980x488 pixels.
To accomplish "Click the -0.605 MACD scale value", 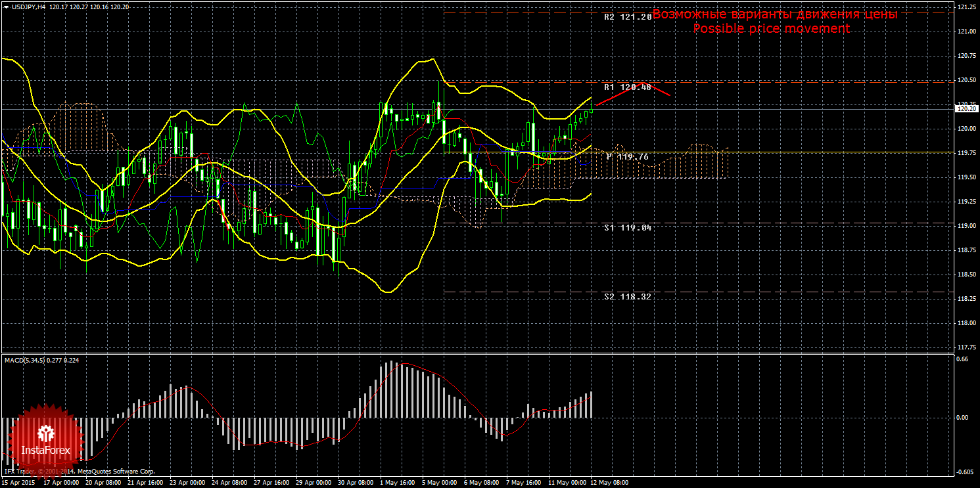I will click(964, 472).
